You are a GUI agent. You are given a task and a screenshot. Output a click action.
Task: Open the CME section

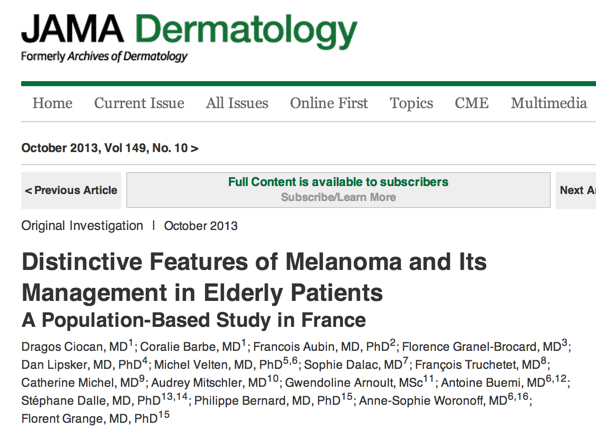[x=472, y=103]
